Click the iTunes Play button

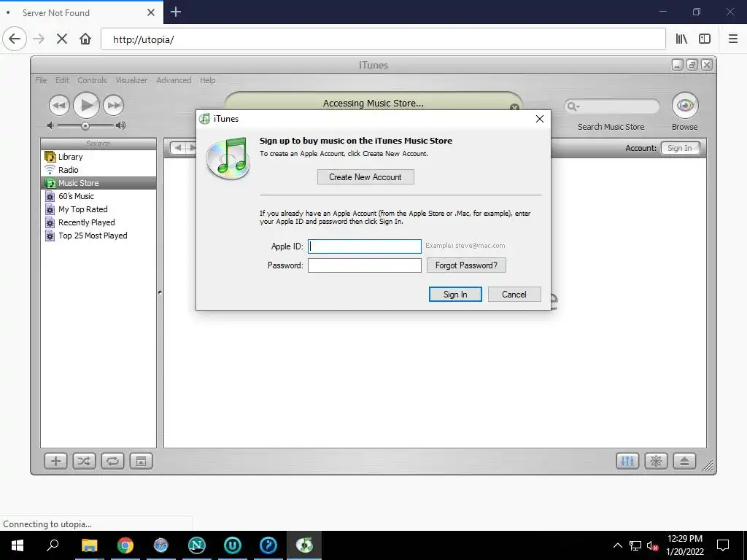point(86,105)
